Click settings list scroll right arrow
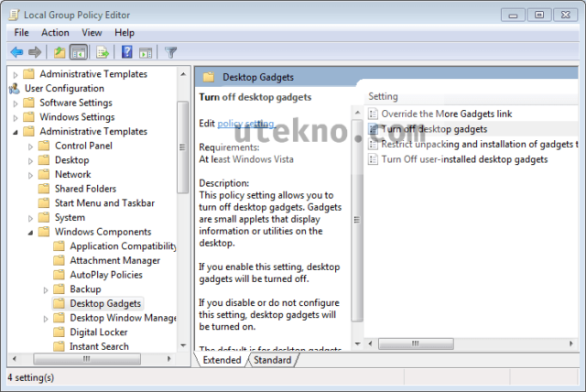 point(571,343)
